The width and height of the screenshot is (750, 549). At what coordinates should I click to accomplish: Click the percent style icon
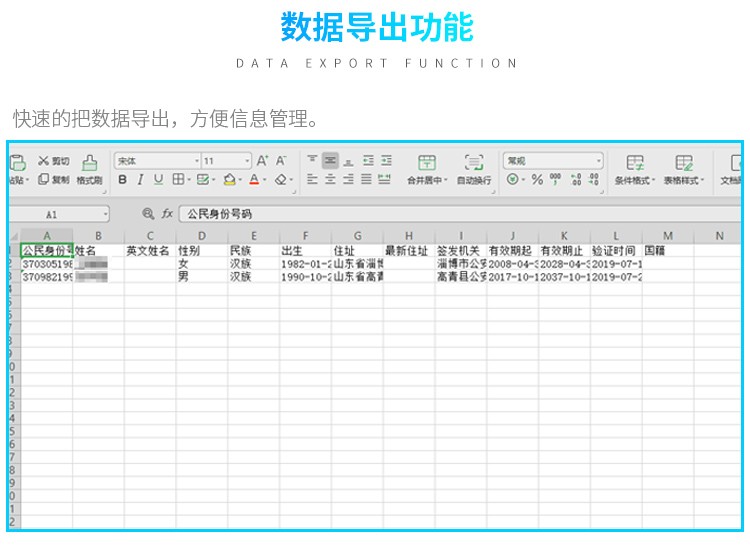(x=537, y=180)
